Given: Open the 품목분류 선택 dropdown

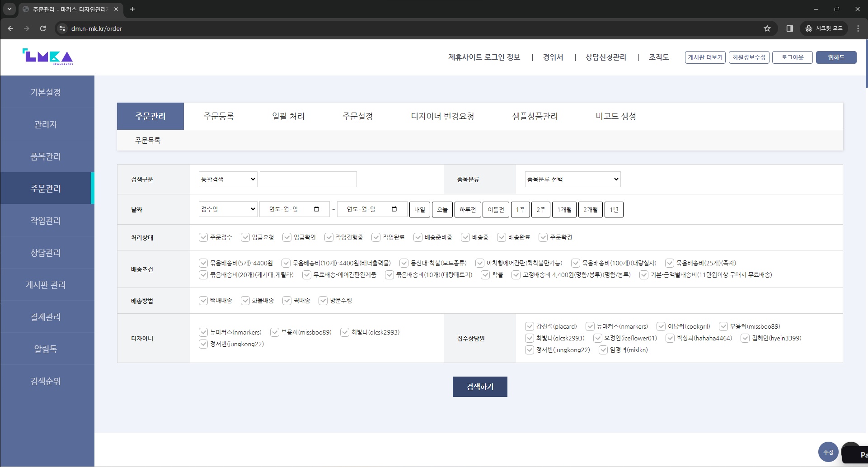Looking at the screenshot, I should 573,179.
